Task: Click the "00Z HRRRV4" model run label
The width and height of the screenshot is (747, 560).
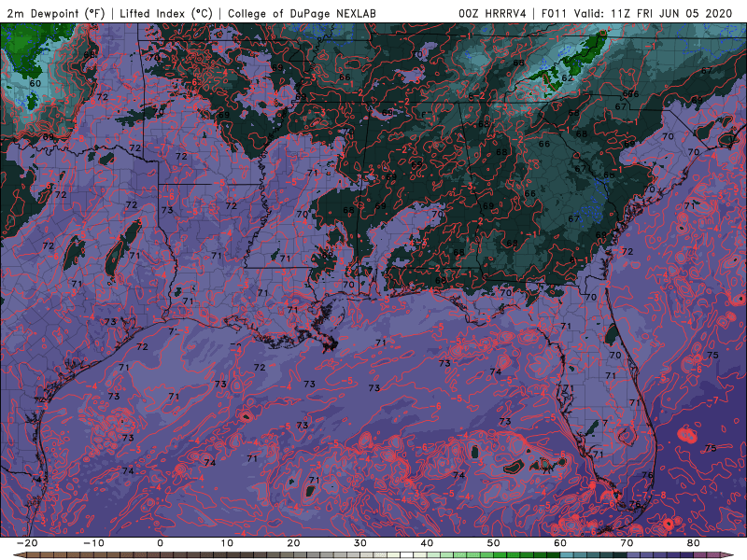Action: 492,14
